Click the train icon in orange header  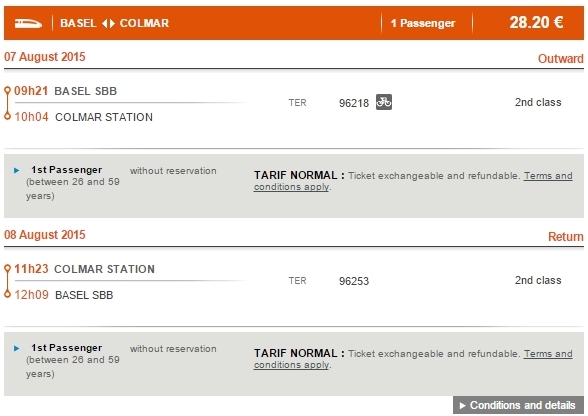[28, 23]
